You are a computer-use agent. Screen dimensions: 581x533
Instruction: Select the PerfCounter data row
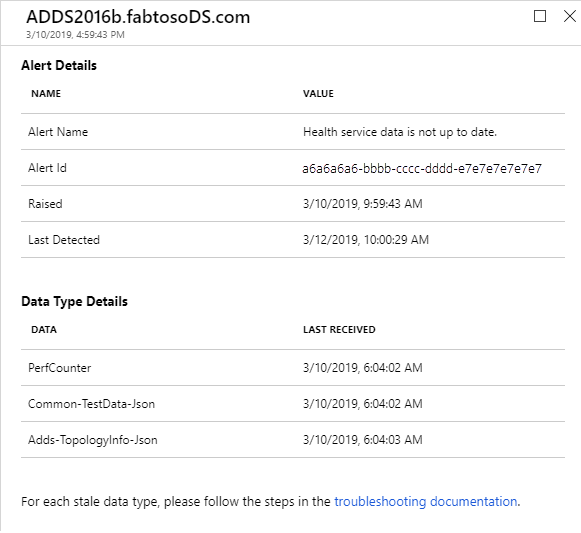coord(293,368)
